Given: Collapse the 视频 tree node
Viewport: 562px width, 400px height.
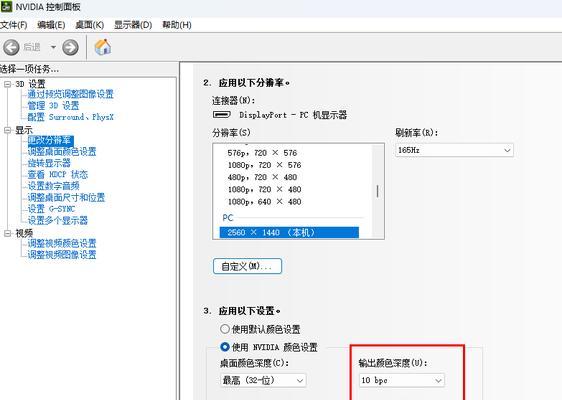Looking at the screenshot, I should [x=8, y=233].
